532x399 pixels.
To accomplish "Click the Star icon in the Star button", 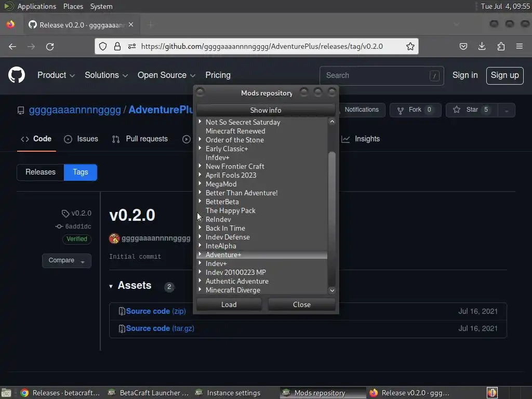I will [457, 110].
